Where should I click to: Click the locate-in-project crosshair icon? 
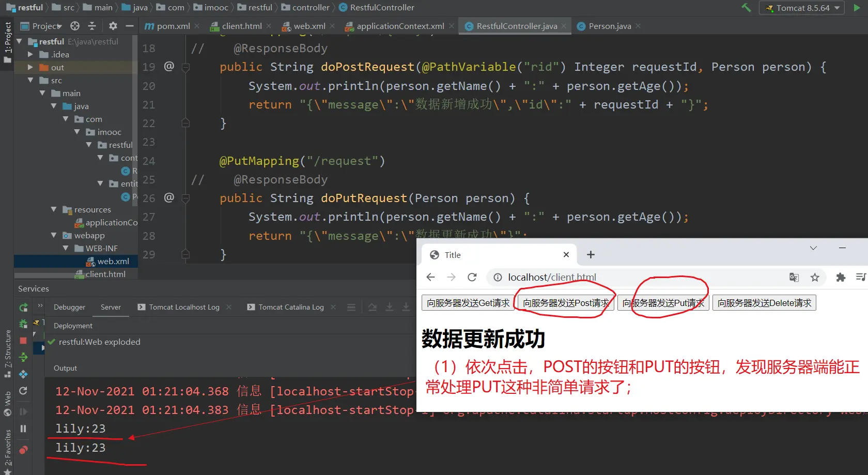click(x=75, y=26)
